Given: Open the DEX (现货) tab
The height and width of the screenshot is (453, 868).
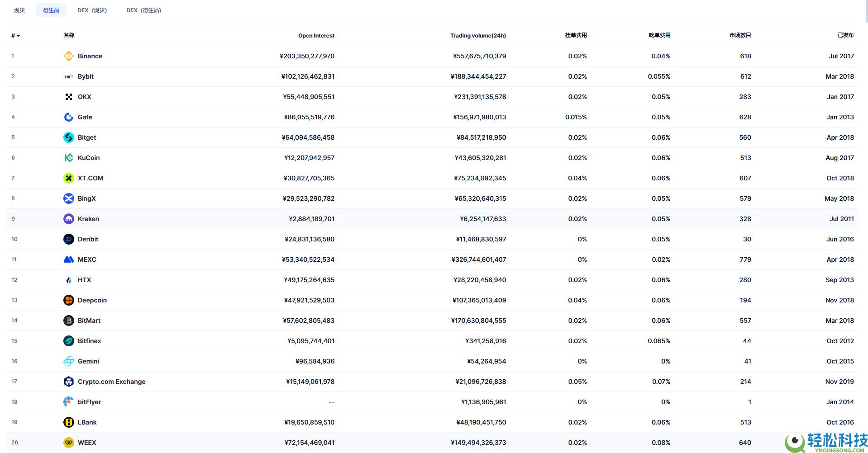Looking at the screenshot, I should pos(92,10).
